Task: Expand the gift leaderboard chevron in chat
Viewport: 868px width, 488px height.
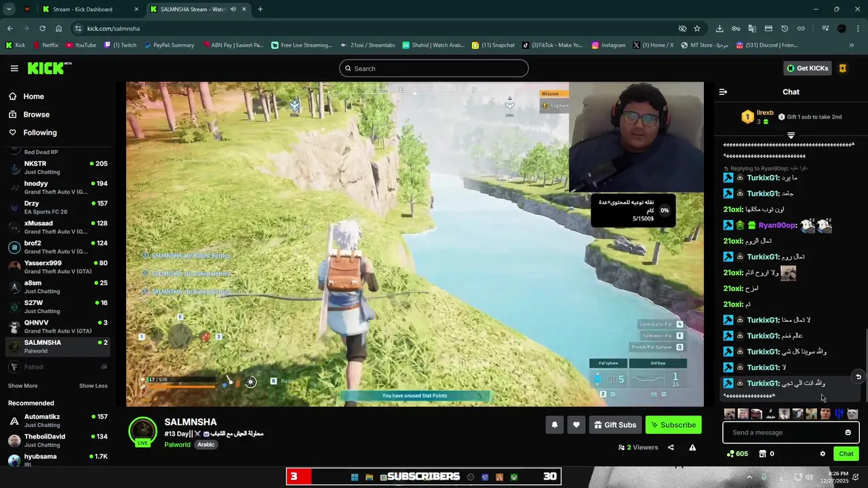Action: tap(791, 136)
